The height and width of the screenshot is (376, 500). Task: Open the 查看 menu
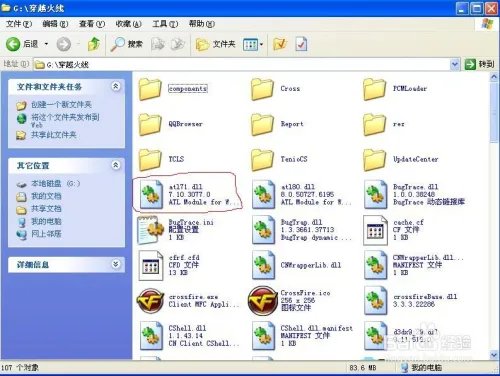92,24
